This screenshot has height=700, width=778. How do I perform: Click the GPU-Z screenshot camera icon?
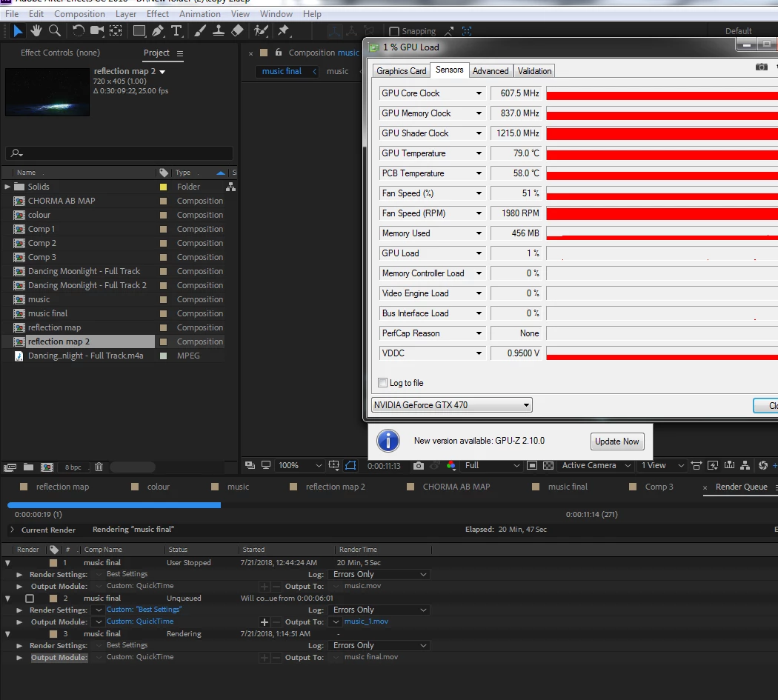pyautogui.click(x=761, y=67)
